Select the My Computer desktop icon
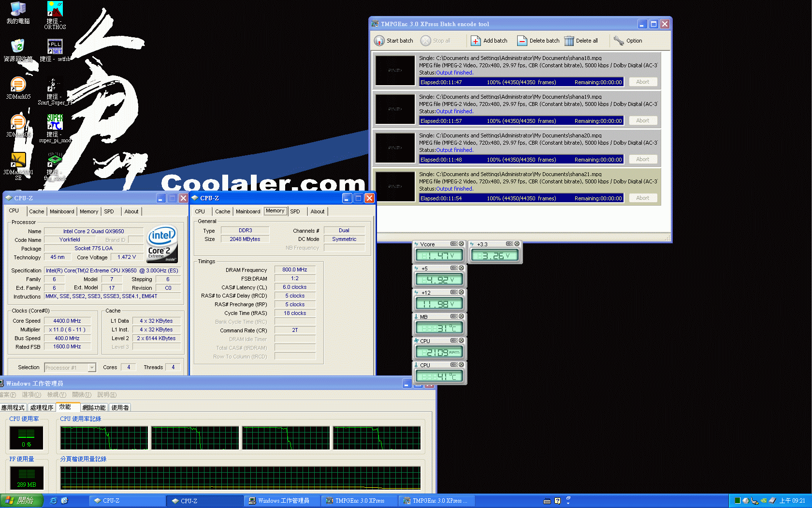This screenshot has height=508, width=812. [x=18, y=9]
